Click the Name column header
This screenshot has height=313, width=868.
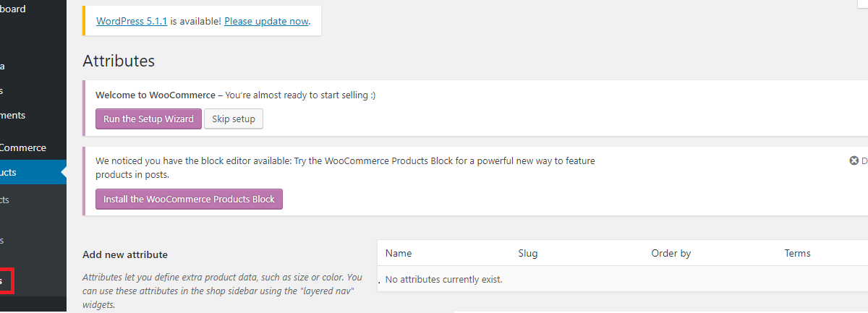point(399,253)
